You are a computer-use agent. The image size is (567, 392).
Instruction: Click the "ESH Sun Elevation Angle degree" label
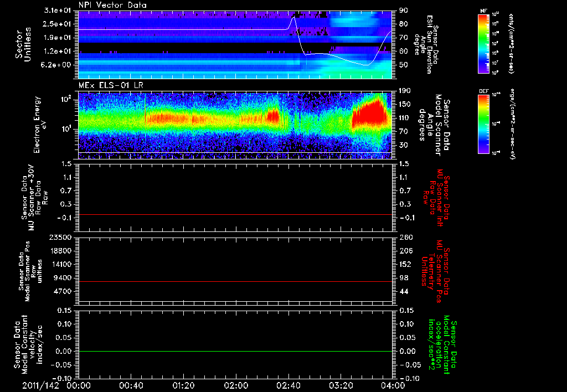[x=423, y=44]
